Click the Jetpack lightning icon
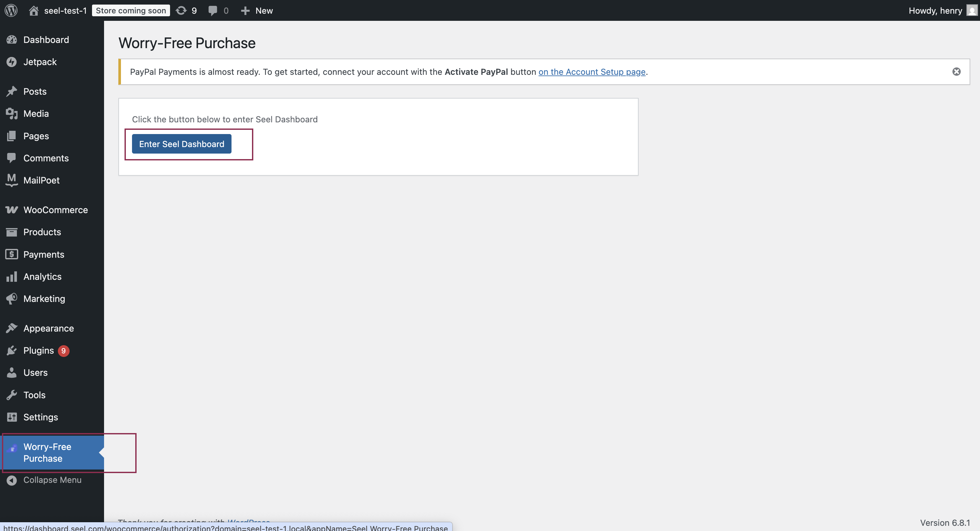The height and width of the screenshot is (531, 980). click(x=12, y=62)
